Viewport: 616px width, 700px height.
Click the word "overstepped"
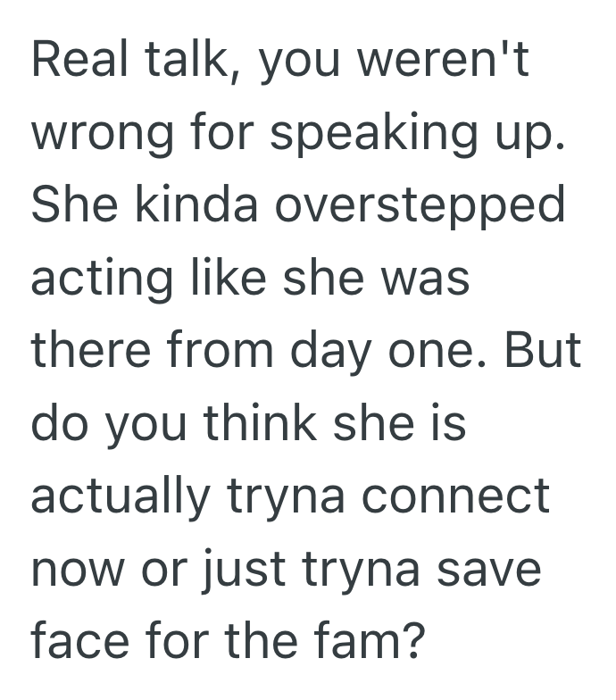click(x=420, y=206)
